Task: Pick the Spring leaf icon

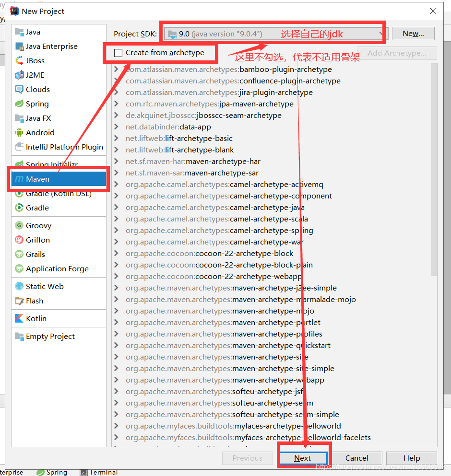Action: (19, 104)
